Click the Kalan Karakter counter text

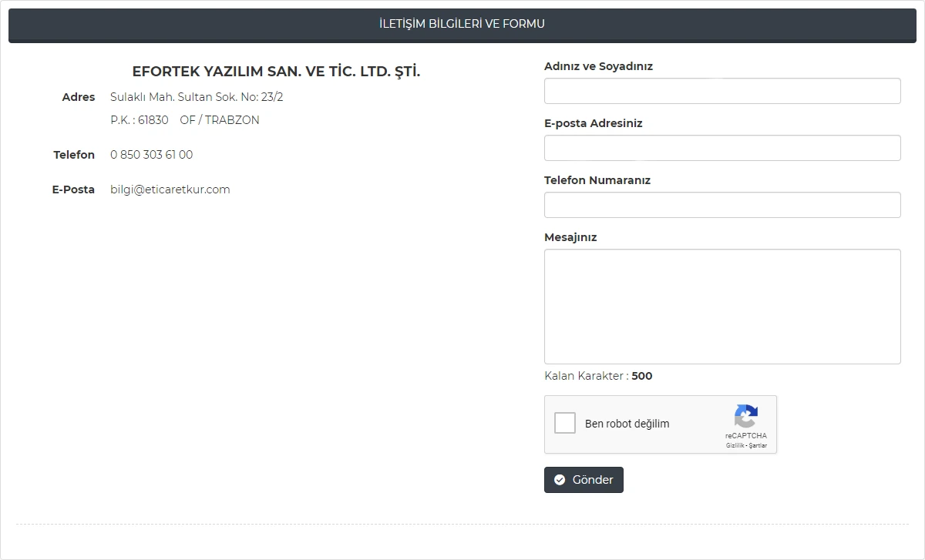click(x=598, y=376)
